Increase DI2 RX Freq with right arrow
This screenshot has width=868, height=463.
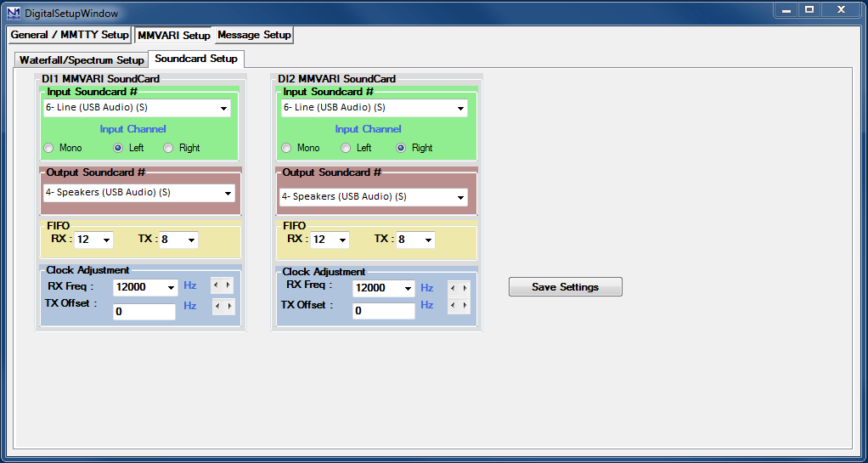(x=465, y=289)
